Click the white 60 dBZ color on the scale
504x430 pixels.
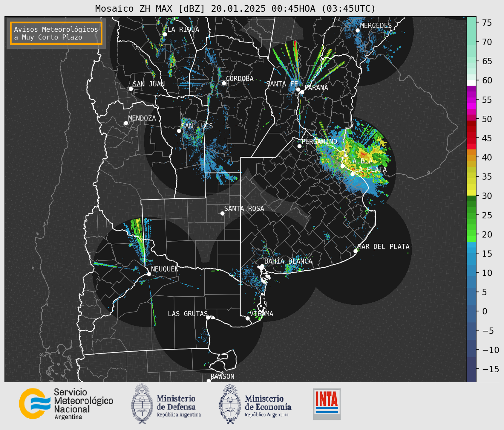(471, 83)
